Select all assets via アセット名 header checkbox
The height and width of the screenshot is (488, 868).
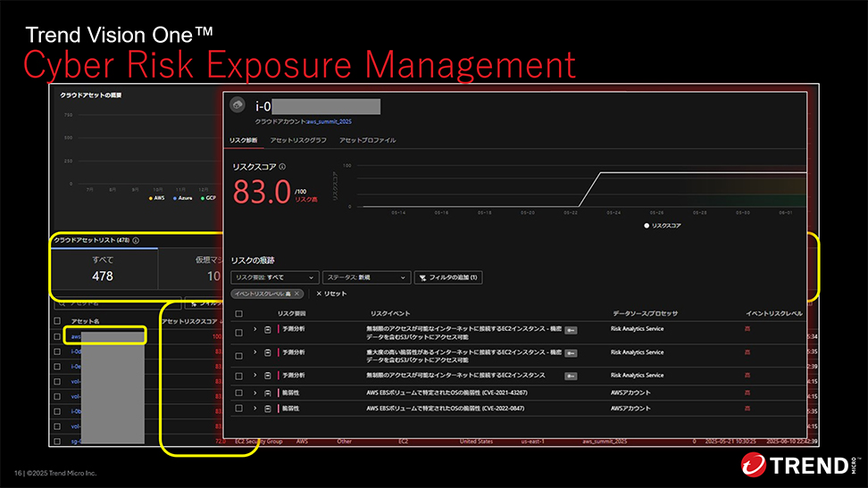click(x=57, y=320)
